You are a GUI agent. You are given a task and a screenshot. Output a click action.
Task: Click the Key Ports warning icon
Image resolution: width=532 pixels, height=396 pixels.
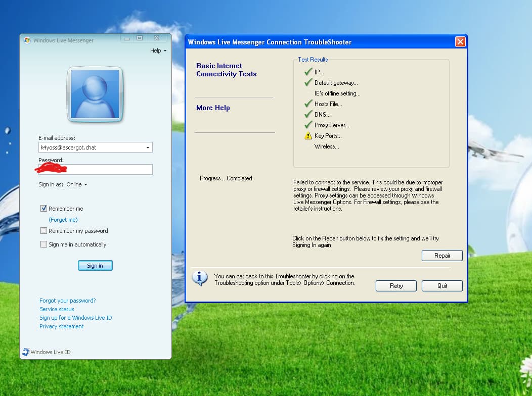[308, 136]
